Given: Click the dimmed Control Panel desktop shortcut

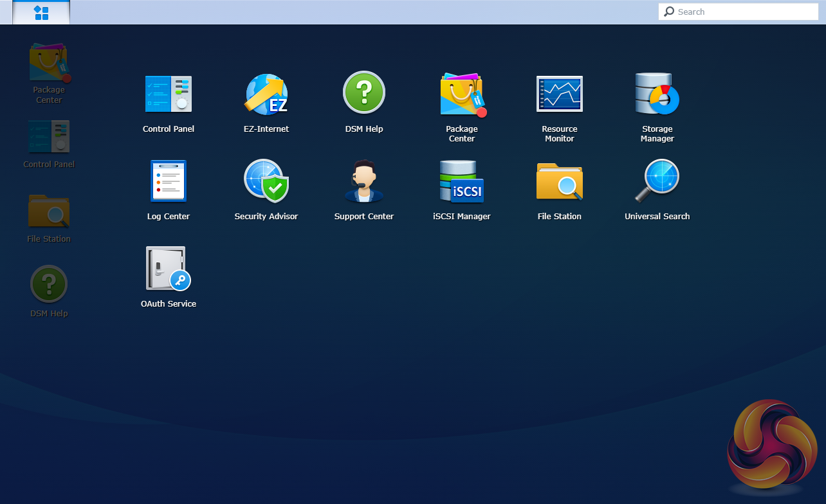Looking at the screenshot, I should point(49,138).
